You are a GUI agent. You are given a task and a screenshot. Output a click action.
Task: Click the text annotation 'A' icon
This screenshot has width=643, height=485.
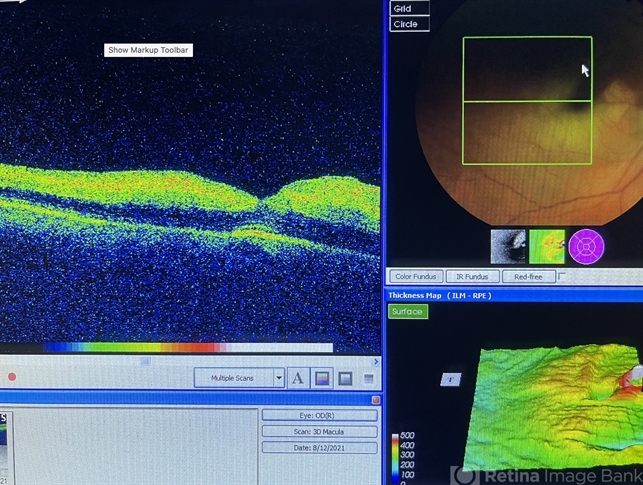click(298, 379)
